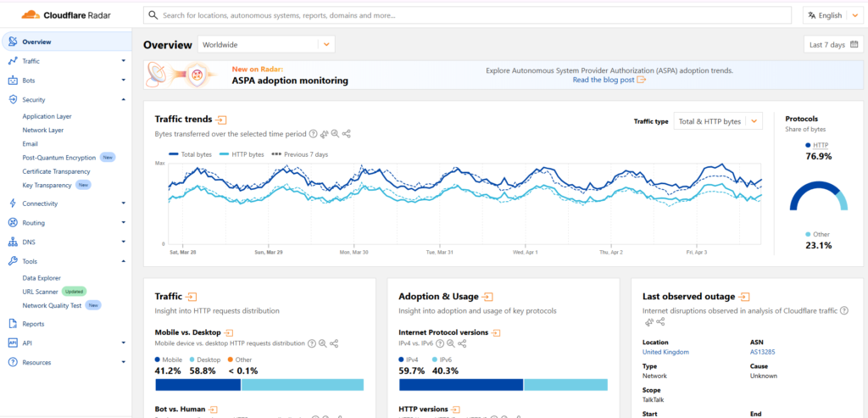Show help for Mobile vs. Desktop distribution
The height and width of the screenshot is (418, 868).
point(312,344)
